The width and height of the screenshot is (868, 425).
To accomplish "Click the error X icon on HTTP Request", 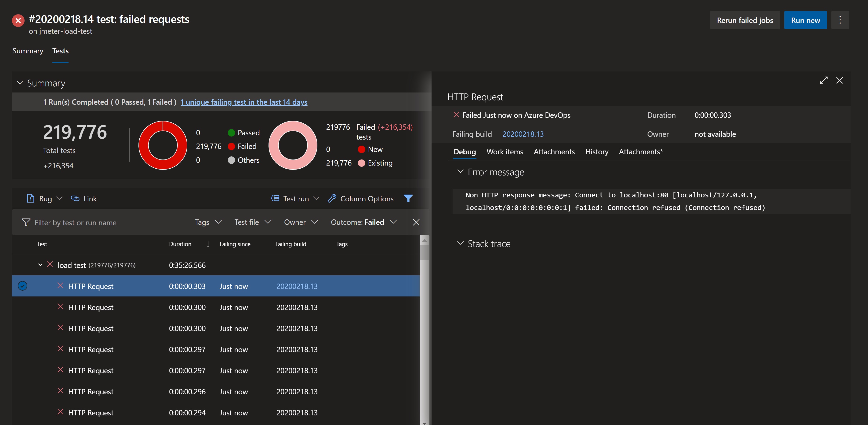I will 60,285.
